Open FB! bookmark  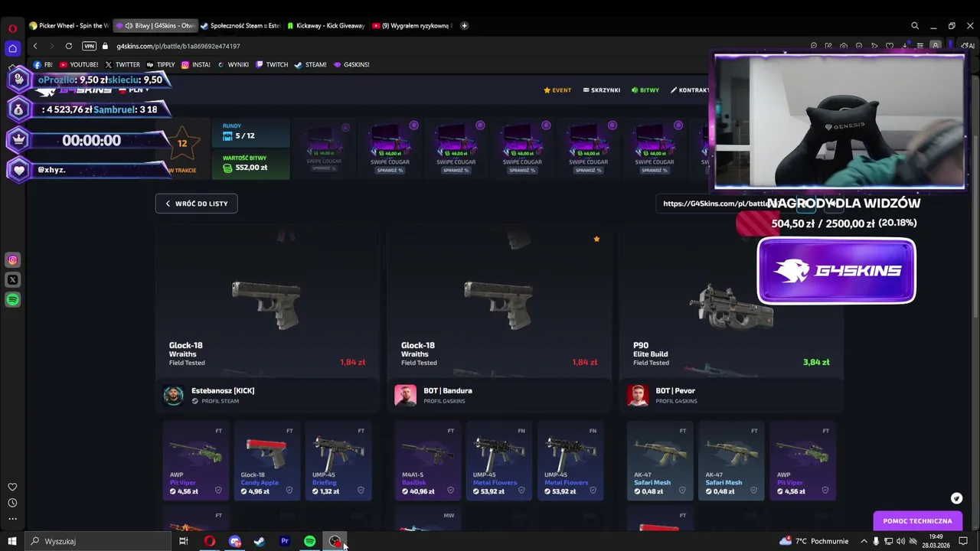pyautogui.click(x=43, y=65)
